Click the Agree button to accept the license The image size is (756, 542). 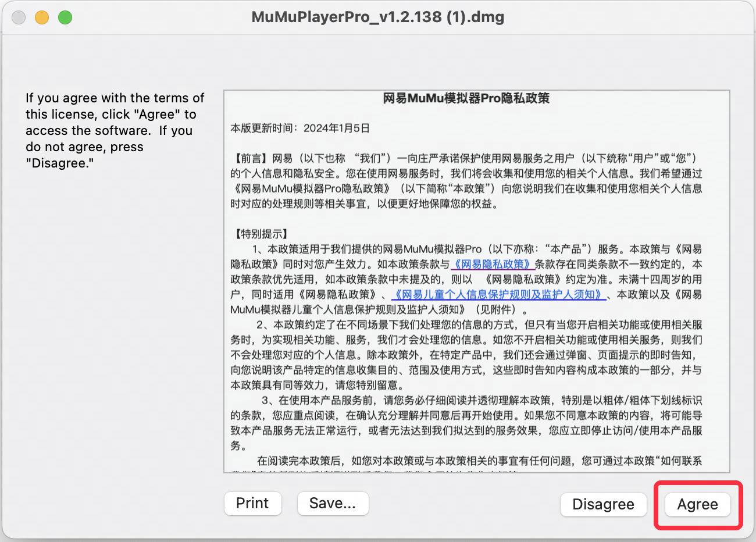pos(697,504)
